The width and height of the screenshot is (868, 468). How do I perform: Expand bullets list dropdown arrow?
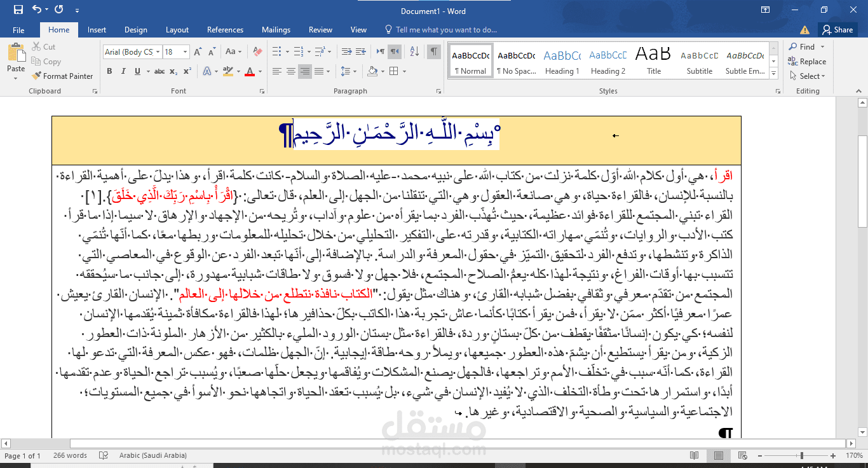pyautogui.click(x=287, y=52)
